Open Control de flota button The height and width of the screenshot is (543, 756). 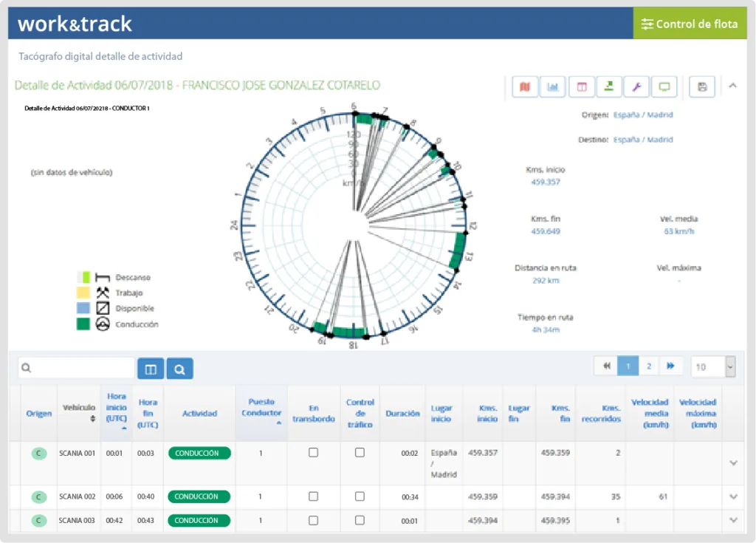[690, 24]
